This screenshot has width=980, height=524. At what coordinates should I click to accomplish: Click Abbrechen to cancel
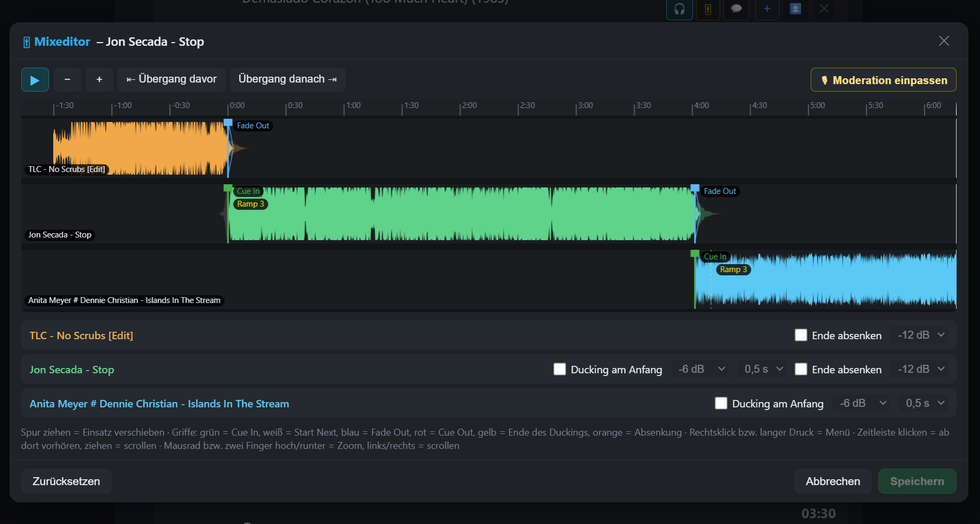833,481
